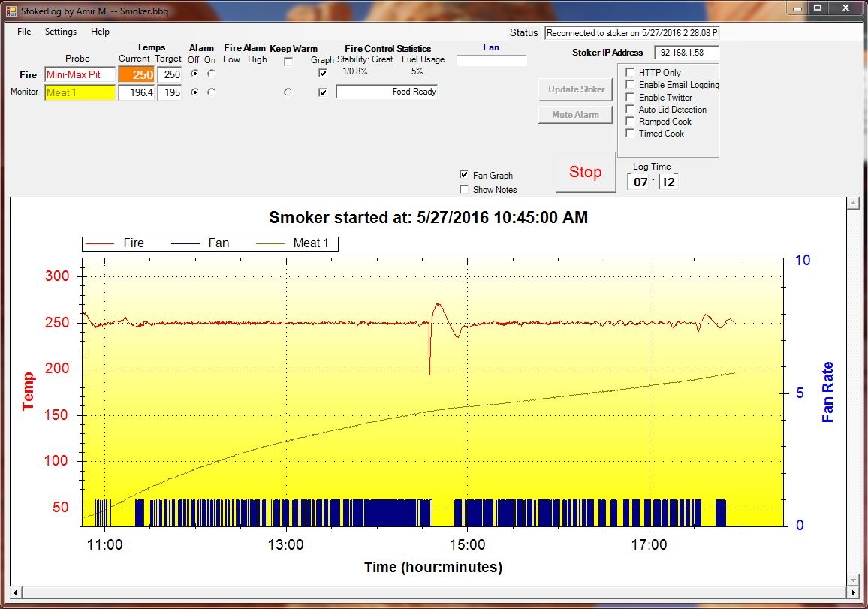Toggle Auto Lid Detection checkbox
The height and width of the screenshot is (609, 868).
coord(630,109)
